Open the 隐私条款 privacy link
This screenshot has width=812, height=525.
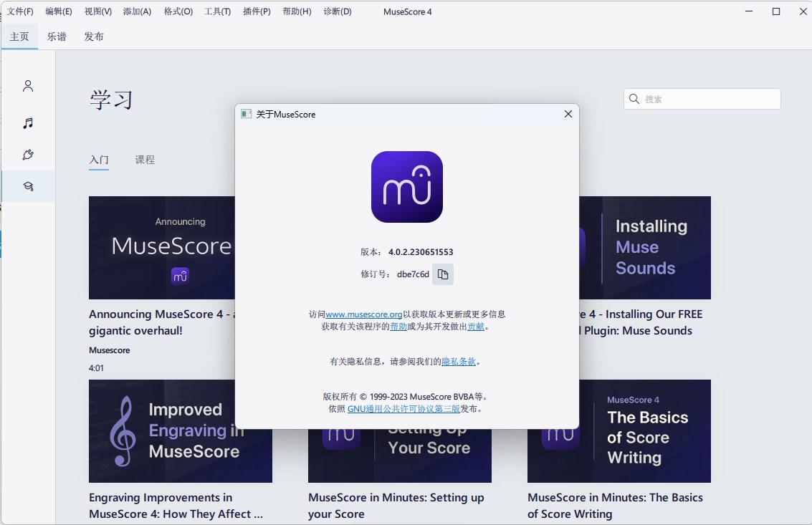pos(458,361)
